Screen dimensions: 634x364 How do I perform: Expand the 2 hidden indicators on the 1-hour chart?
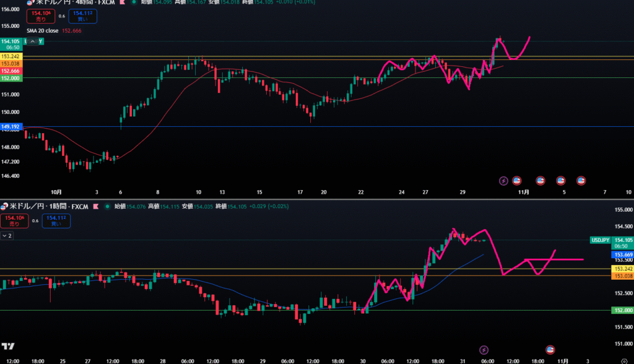(x=6, y=236)
